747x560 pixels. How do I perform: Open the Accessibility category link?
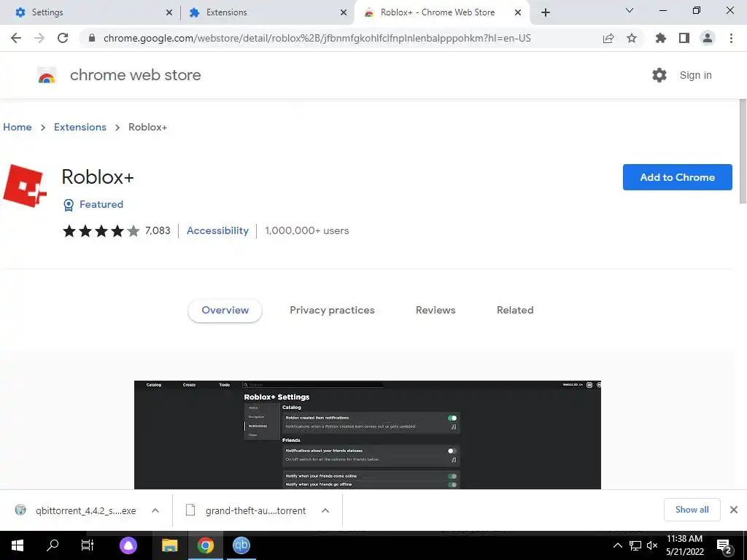[217, 231]
